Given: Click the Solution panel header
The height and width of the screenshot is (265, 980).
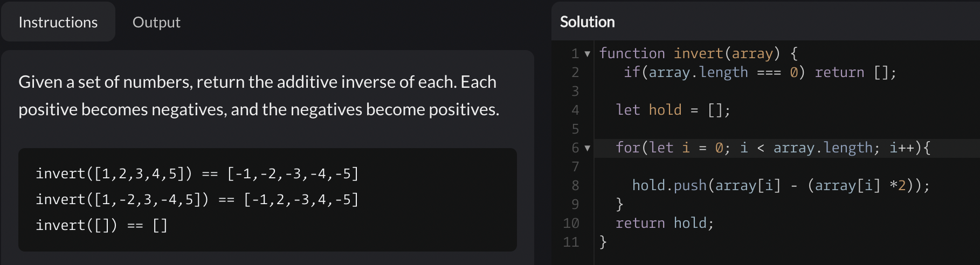Looking at the screenshot, I should pos(588,22).
